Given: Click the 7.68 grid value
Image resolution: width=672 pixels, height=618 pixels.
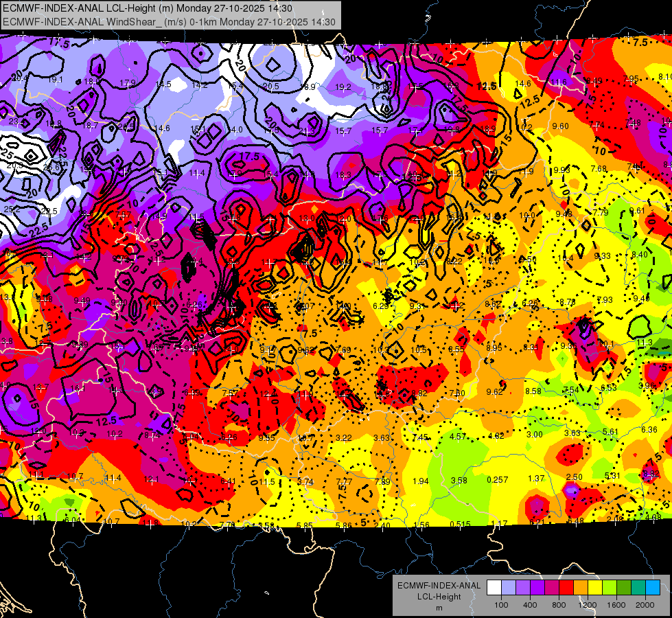Looking at the screenshot, I should point(599,168).
